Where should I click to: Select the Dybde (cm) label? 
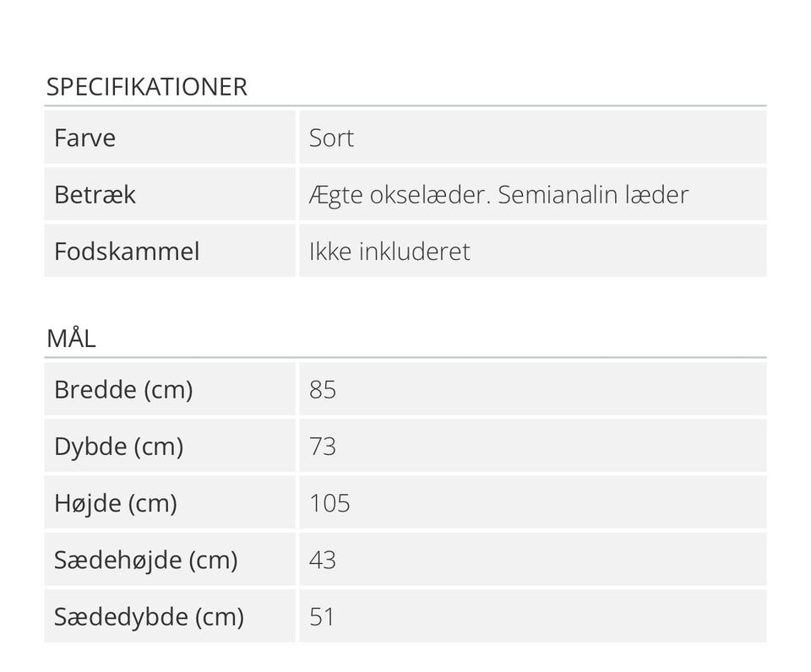tap(118, 446)
